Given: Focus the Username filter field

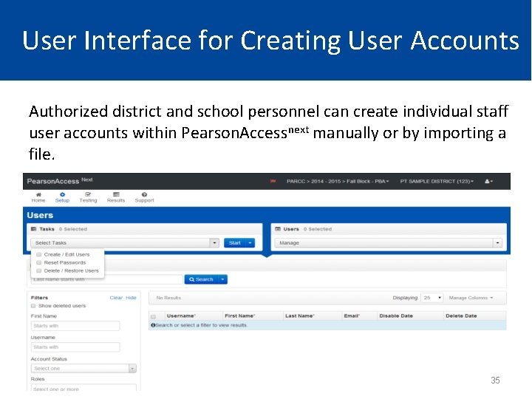Looking at the screenshot, I should click(75, 347).
